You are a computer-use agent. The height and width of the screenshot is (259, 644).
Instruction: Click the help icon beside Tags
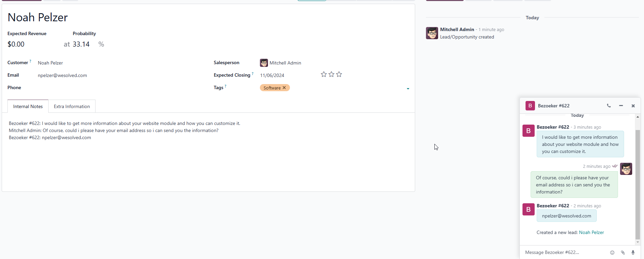225,86
